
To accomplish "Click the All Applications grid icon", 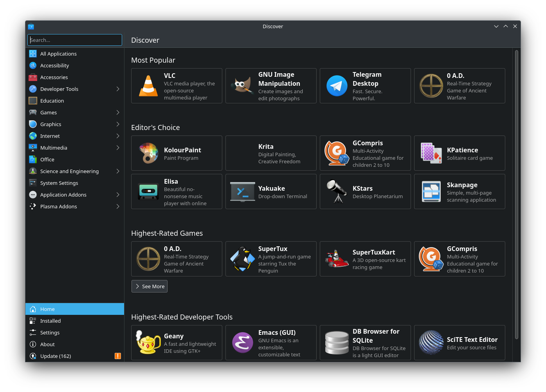I will point(33,54).
